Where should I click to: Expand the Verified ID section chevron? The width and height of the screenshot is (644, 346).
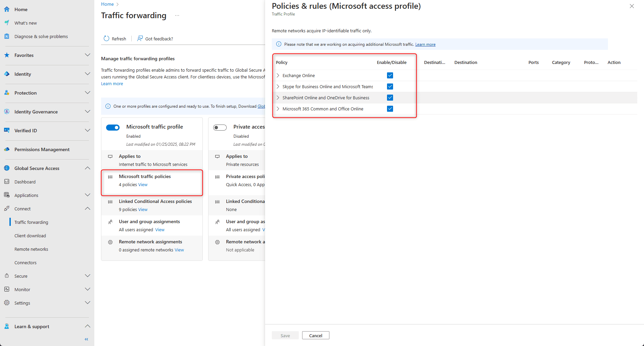pos(88,130)
